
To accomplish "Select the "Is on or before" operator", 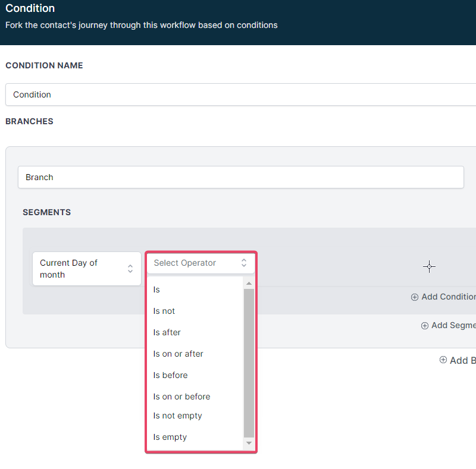I will (182, 396).
